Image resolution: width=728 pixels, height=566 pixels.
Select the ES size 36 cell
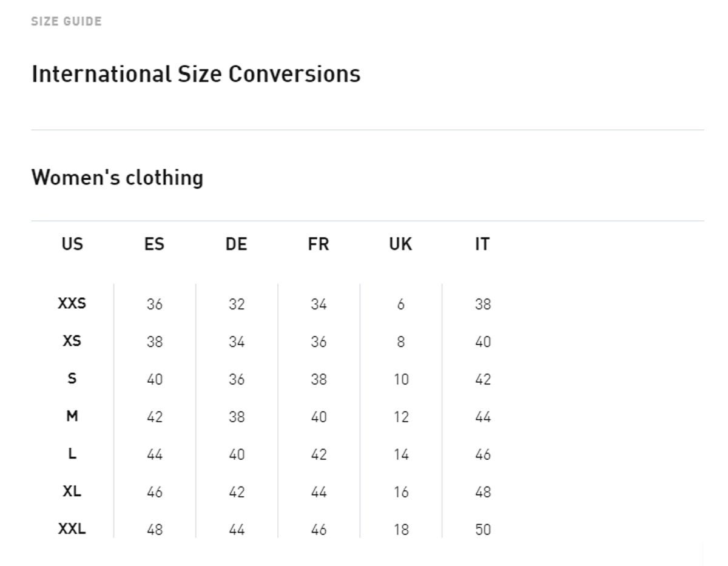[x=155, y=305]
